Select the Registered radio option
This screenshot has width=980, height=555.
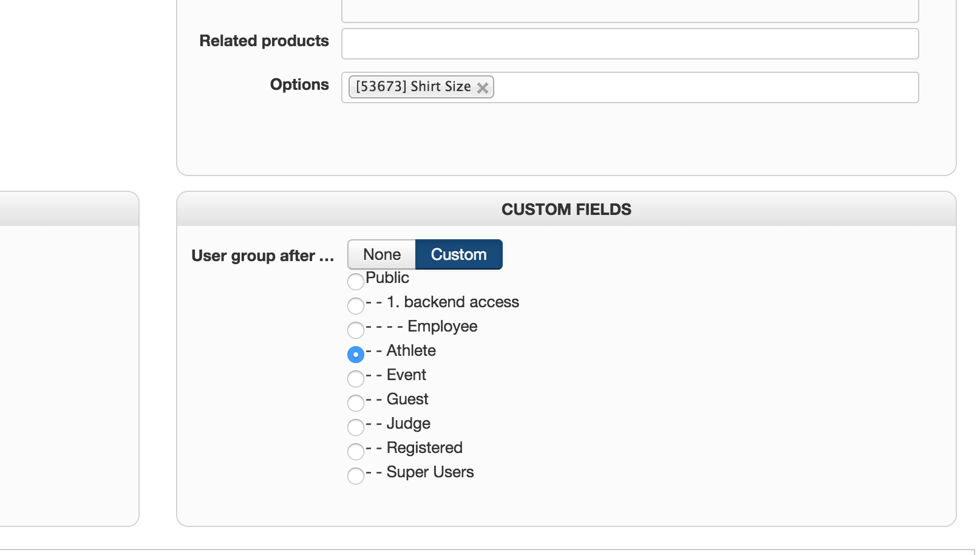356,451
